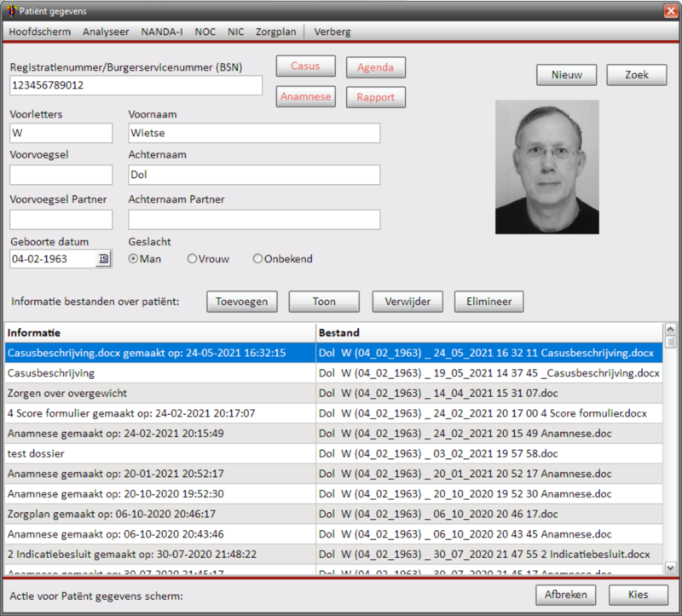Click Elimineer to eliminate file
The width and height of the screenshot is (682, 616).
tap(488, 302)
